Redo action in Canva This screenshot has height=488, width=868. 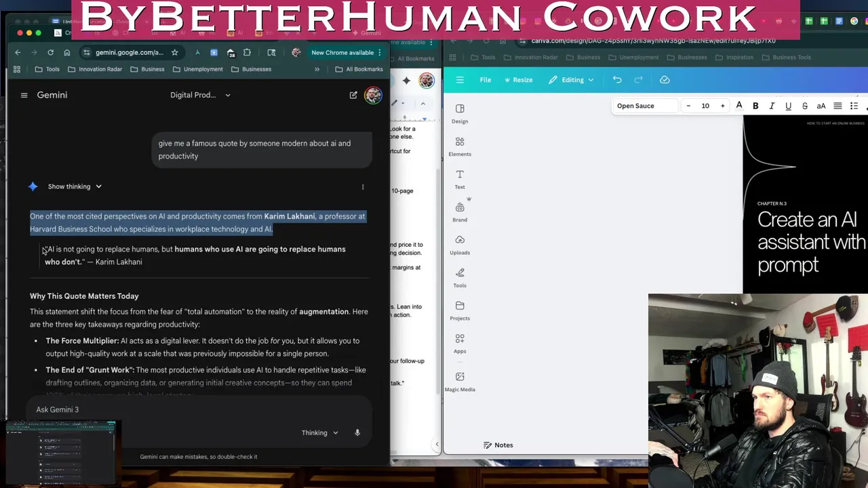point(638,80)
